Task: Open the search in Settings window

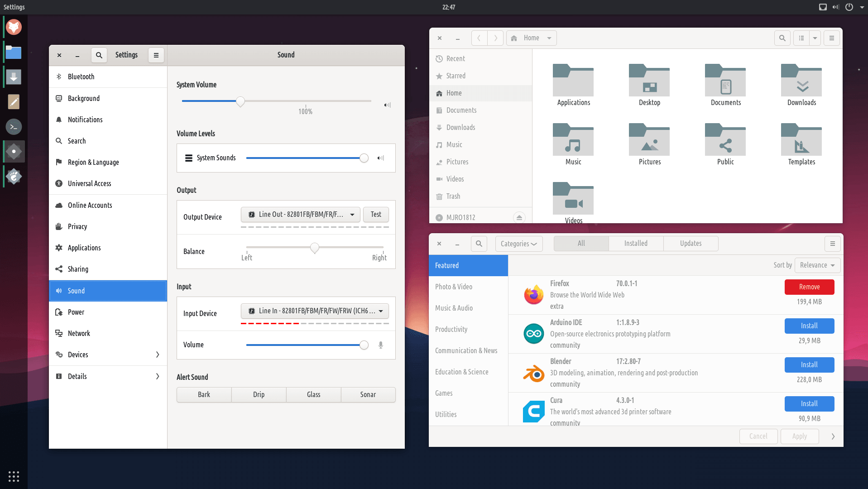Action: [x=99, y=55]
